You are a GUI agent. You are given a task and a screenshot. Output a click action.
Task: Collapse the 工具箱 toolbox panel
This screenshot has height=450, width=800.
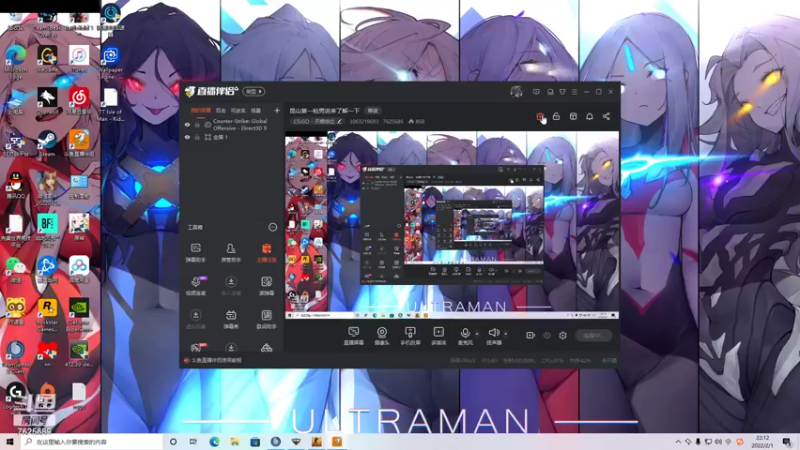(x=272, y=227)
